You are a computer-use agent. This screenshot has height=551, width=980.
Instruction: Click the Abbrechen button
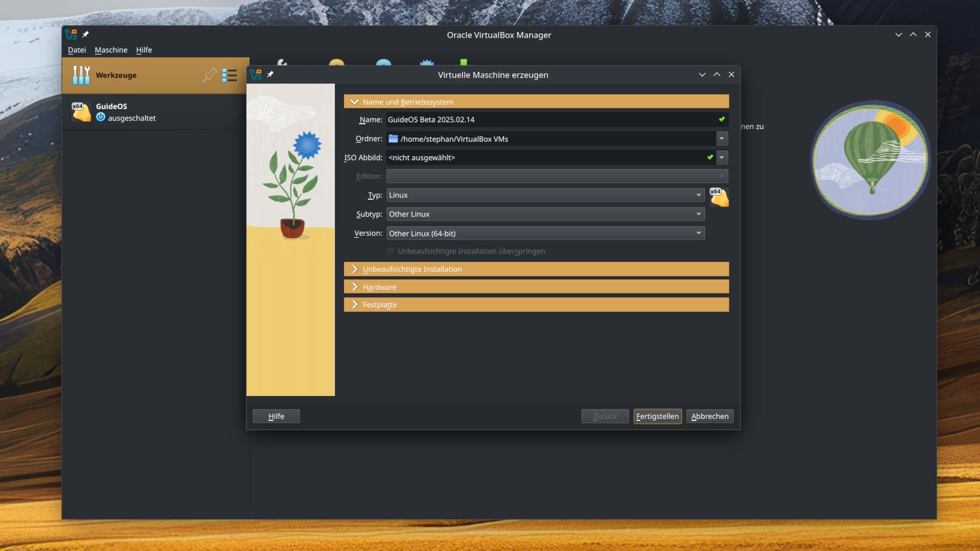[709, 416]
